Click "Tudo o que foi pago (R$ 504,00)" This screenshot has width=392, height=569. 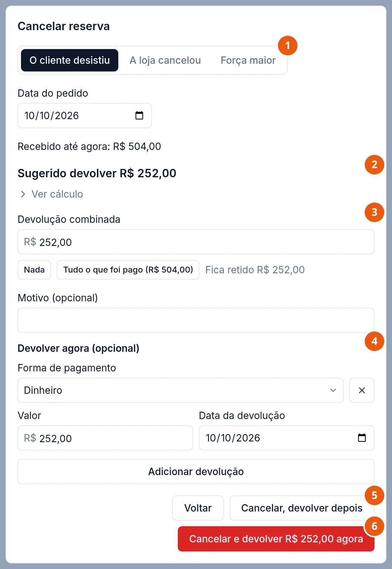pyautogui.click(x=128, y=270)
